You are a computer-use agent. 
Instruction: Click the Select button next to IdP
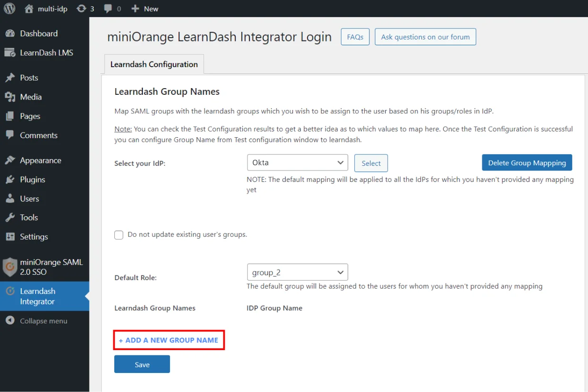pyautogui.click(x=371, y=163)
